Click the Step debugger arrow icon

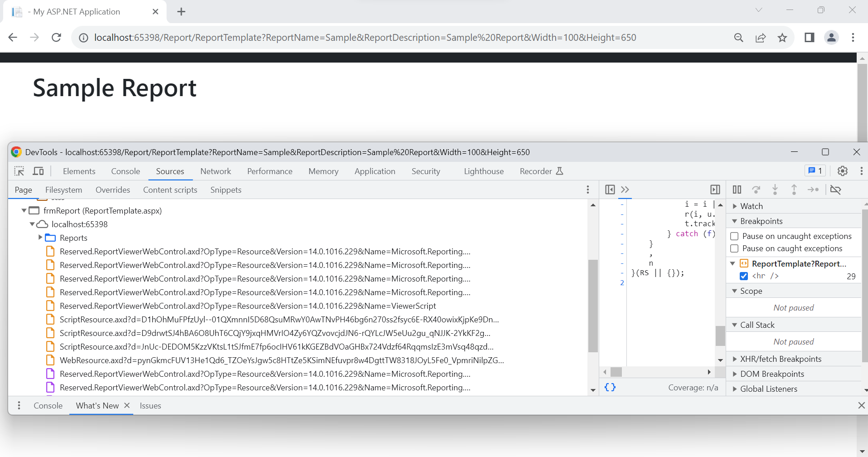pyautogui.click(x=813, y=190)
